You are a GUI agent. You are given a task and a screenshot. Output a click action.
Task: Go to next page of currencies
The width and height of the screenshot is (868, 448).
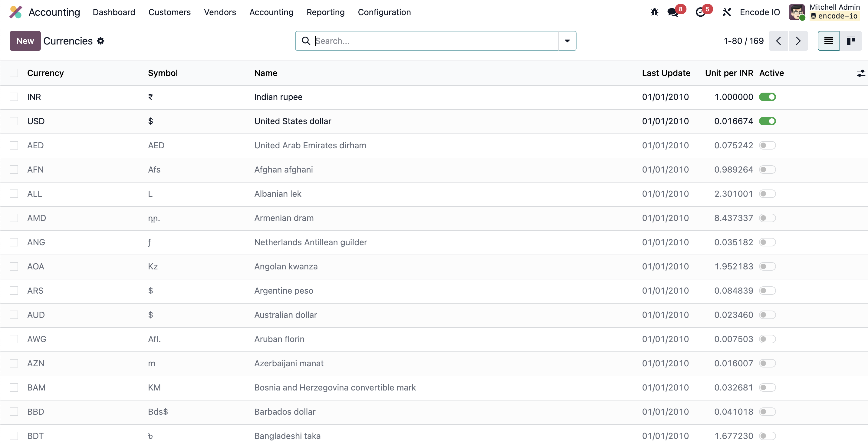pyautogui.click(x=798, y=41)
